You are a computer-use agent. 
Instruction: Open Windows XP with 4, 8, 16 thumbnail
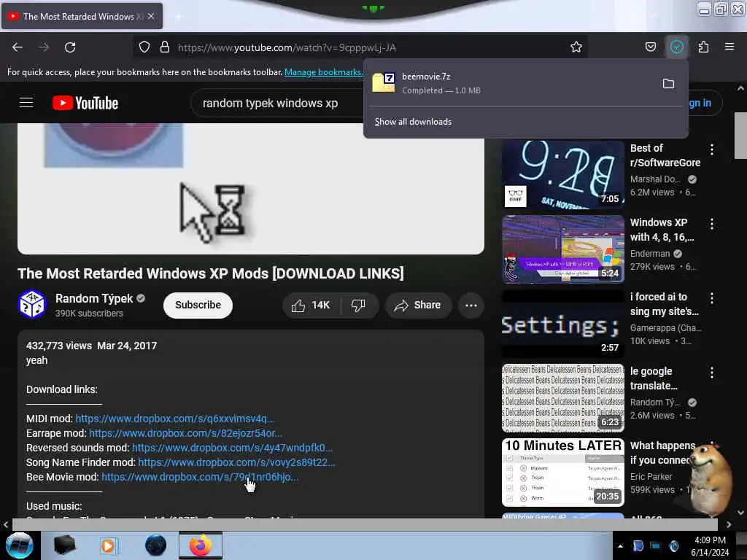coord(562,249)
